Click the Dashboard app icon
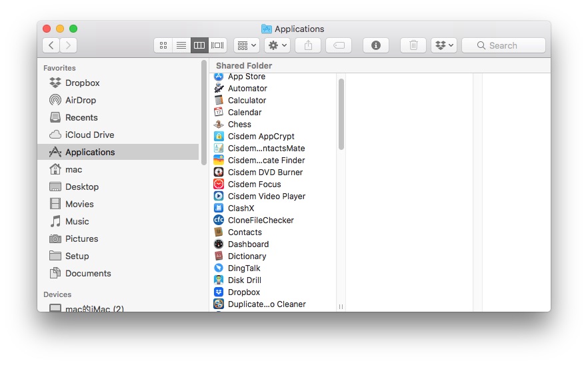Viewport: 588px width, 365px height. [219, 244]
